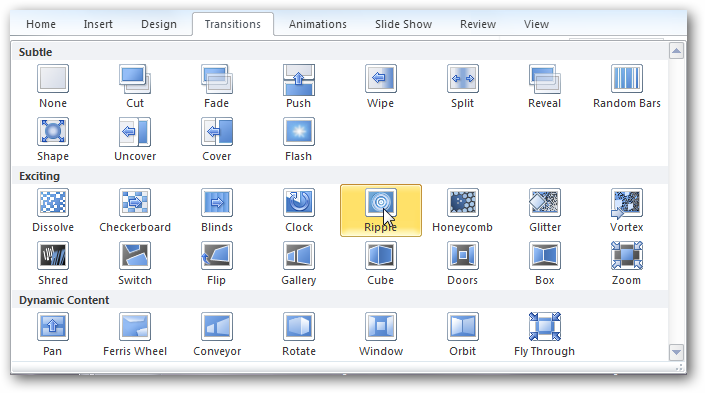
Task: Click the gallery scroll down arrow
Action: (676, 352)
